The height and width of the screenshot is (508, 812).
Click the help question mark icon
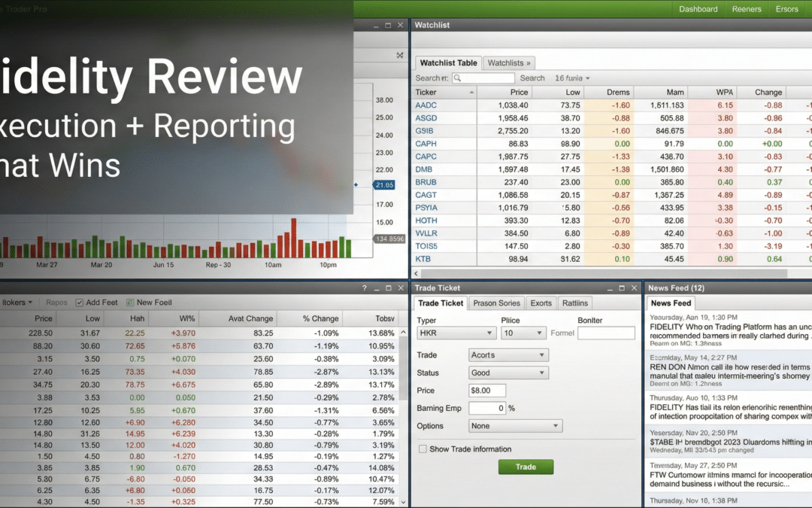[x=364, y=288]
